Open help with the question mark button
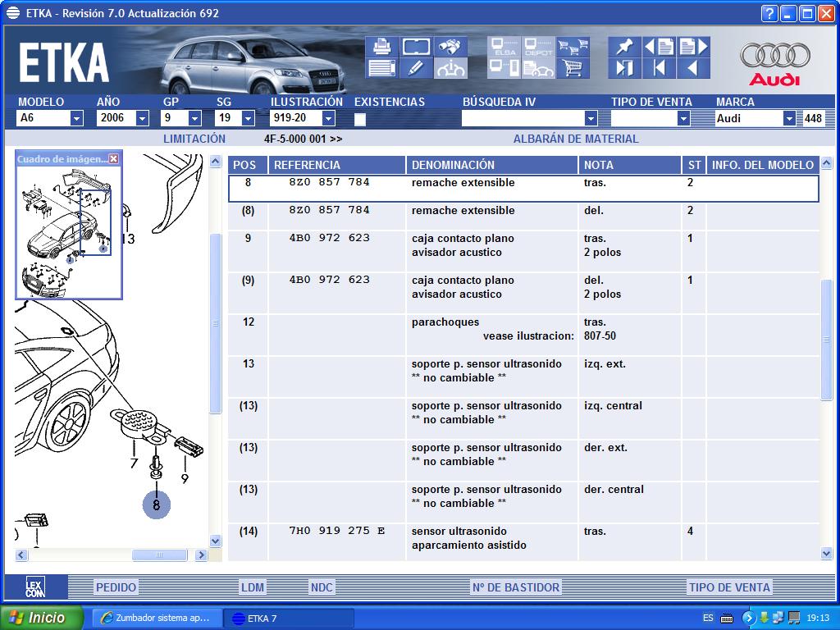Image resolution: width=840 pixels, height=630 pixels. tap(769, 13)
